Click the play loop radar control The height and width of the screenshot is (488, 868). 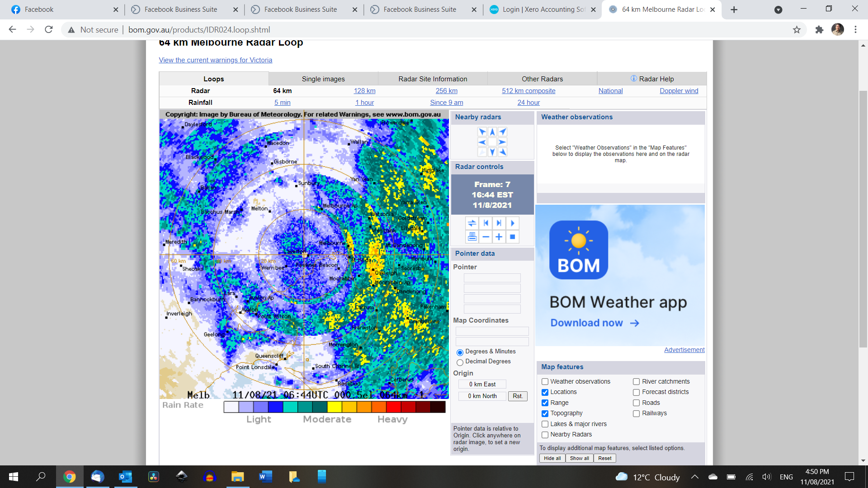(x=512, y=223)
